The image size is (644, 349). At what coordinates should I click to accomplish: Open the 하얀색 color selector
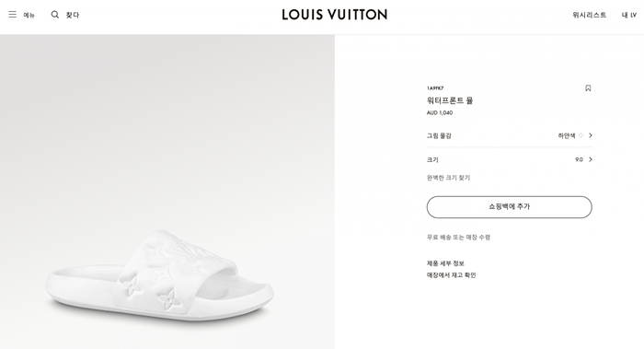tap(510, 135)
